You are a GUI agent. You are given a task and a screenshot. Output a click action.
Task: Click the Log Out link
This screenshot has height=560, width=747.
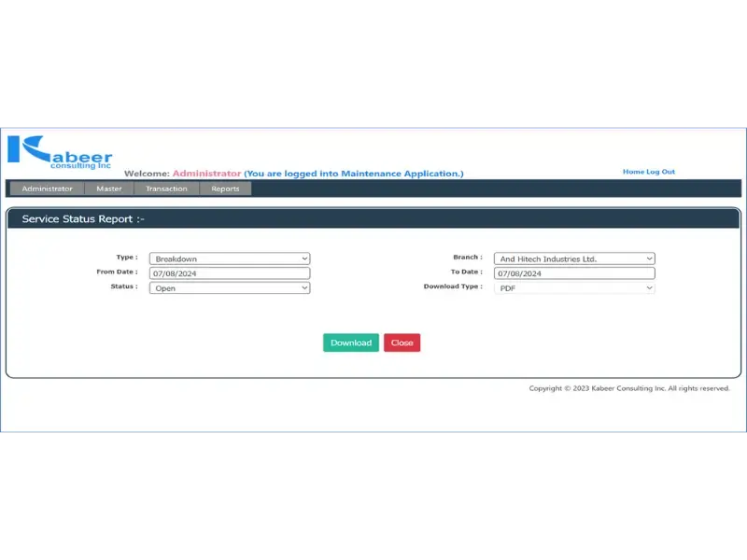point(661,172)
